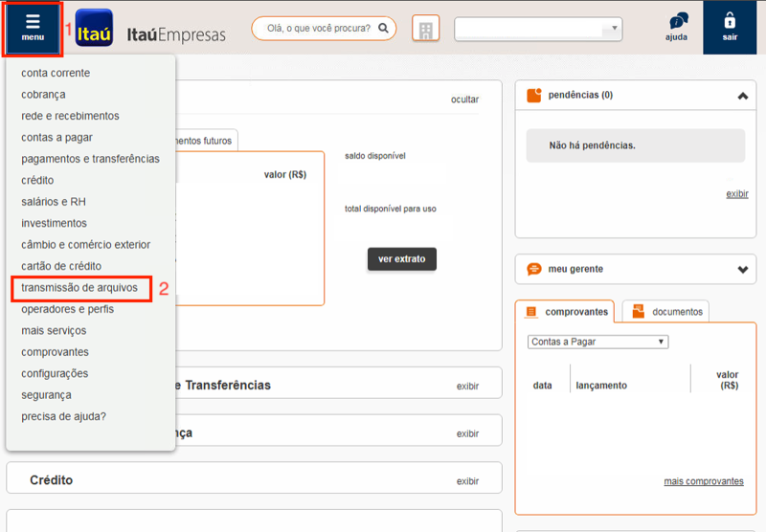
Task: Click the Itaú logo
Action: click(x=94, y=28)
